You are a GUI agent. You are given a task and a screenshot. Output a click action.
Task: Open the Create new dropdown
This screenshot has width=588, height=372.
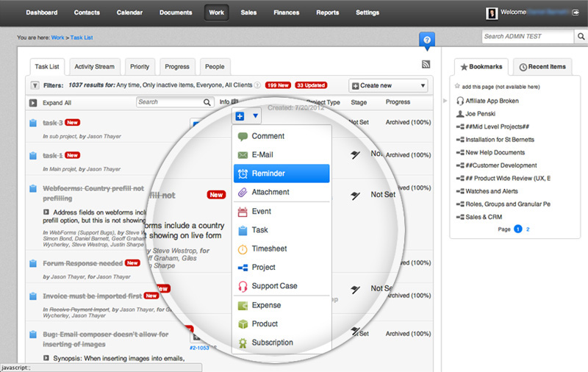pyautogui.click(x=388, y=85)
